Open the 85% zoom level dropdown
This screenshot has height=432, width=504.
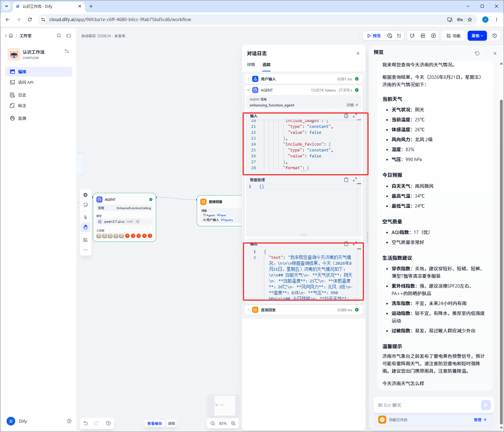coord(223,423)
